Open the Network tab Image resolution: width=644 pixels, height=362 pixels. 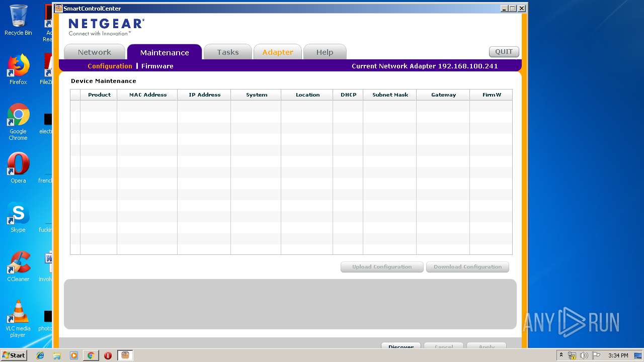pyautogui.click(x=95, y=52)
